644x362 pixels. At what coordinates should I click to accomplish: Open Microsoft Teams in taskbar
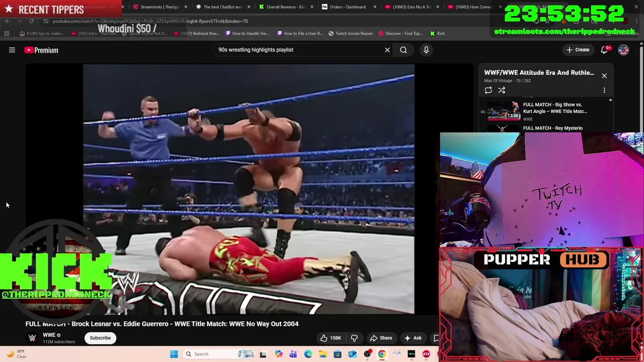click(293, 354)
